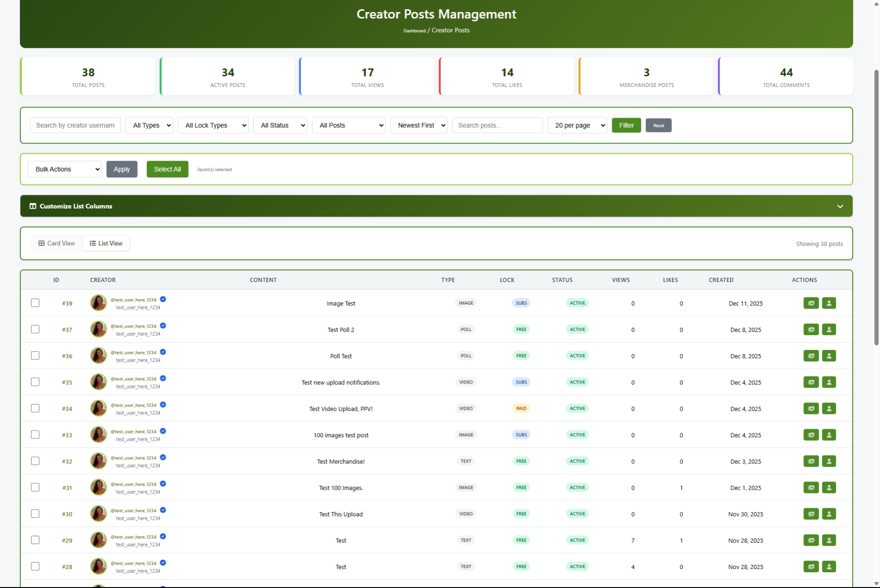Expand the Customize List Columns panel
Screen dimensions: 880x588
[x=436, y=206]
